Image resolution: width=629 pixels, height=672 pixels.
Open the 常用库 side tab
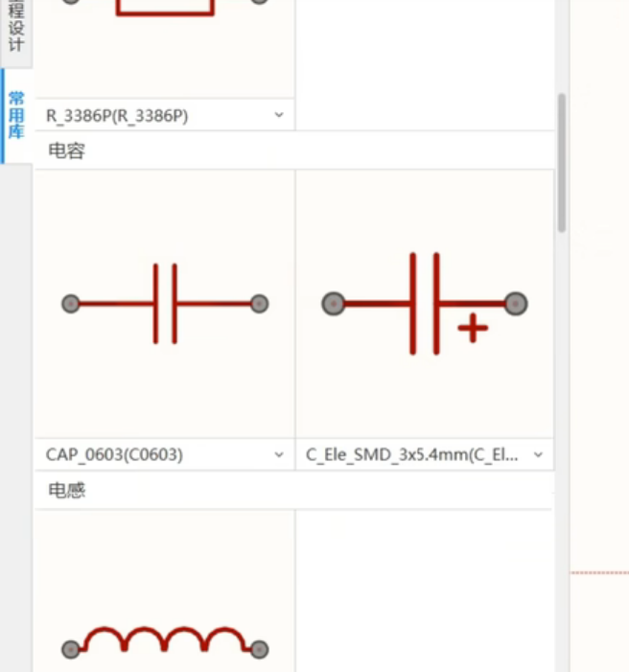click(x=16, y=115)
